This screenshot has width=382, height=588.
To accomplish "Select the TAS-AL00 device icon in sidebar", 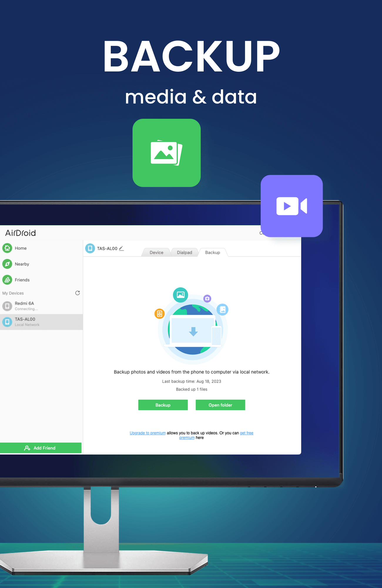I will (x=7, y=322).
